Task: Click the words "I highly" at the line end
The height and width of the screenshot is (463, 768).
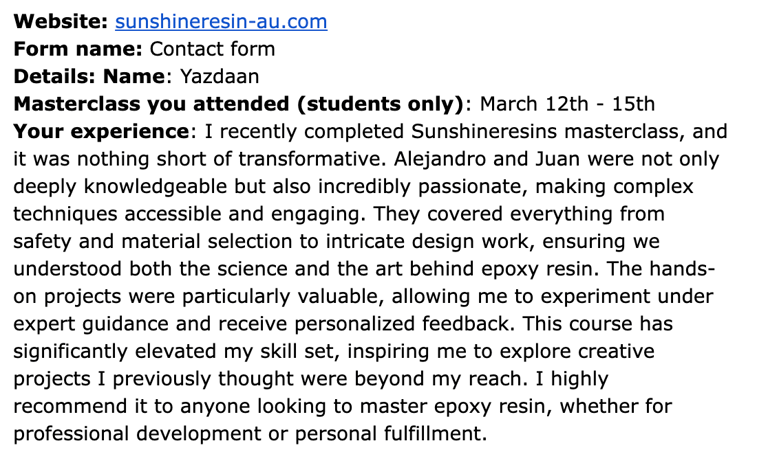Action: [572, 379]
